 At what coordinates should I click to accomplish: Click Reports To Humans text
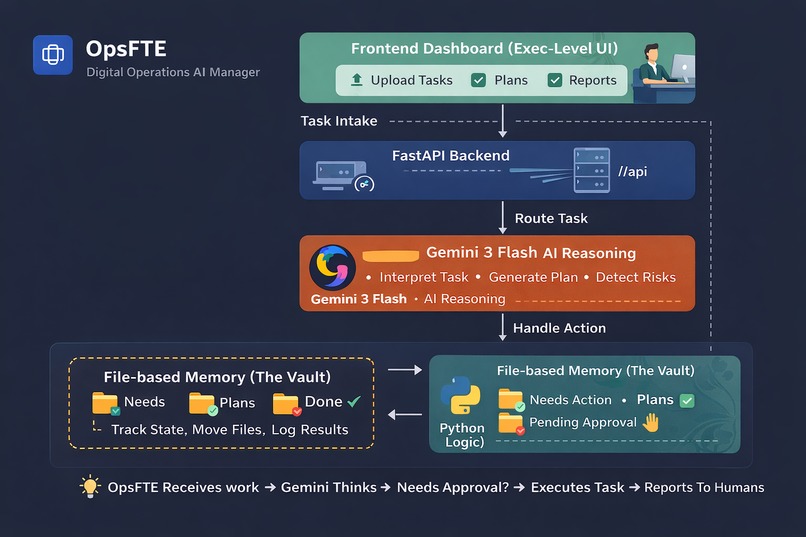click(x=704, y=487)
